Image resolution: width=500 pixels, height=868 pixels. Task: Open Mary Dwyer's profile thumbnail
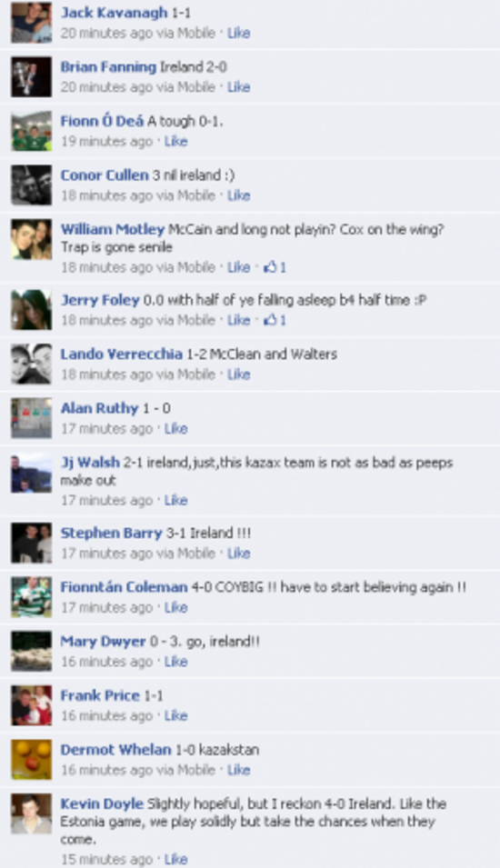tap(32, 651)
